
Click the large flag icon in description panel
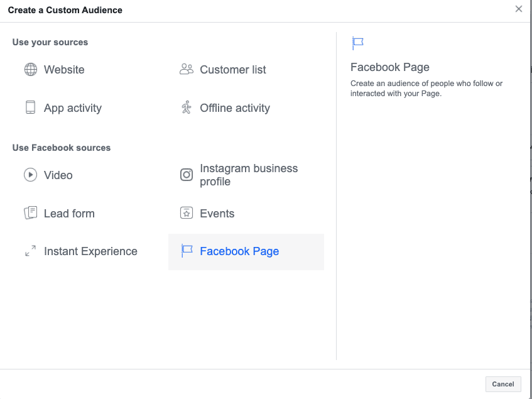click(x=357, y=43)
